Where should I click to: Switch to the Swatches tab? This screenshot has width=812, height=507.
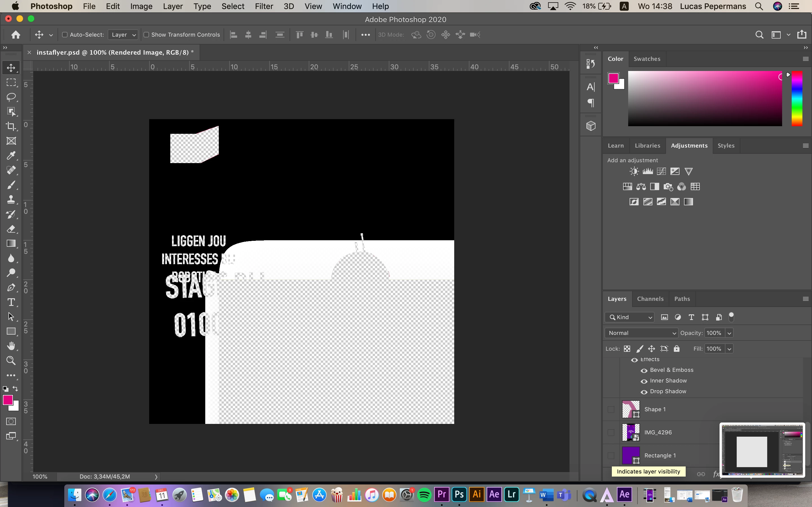pos(646,59)
